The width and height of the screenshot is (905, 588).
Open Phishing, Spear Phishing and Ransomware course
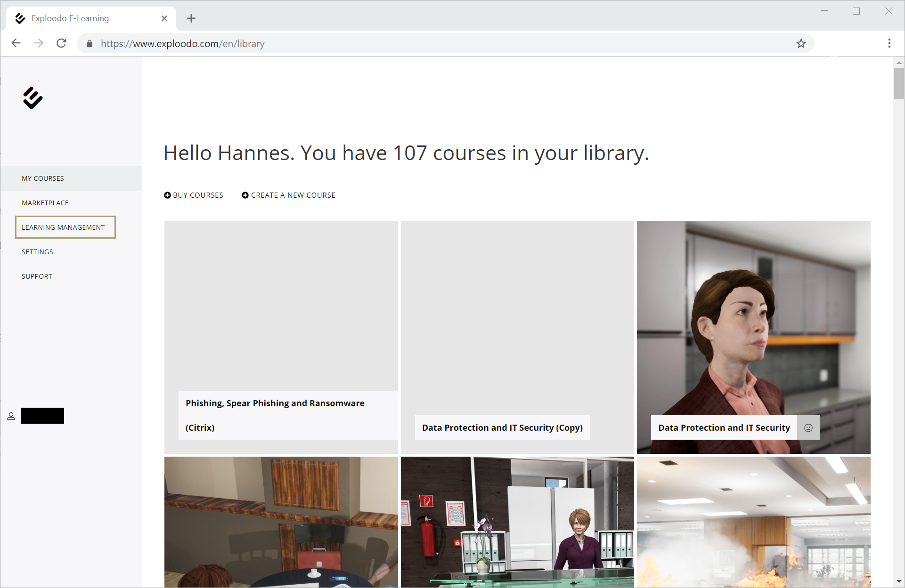pos(281,337)
